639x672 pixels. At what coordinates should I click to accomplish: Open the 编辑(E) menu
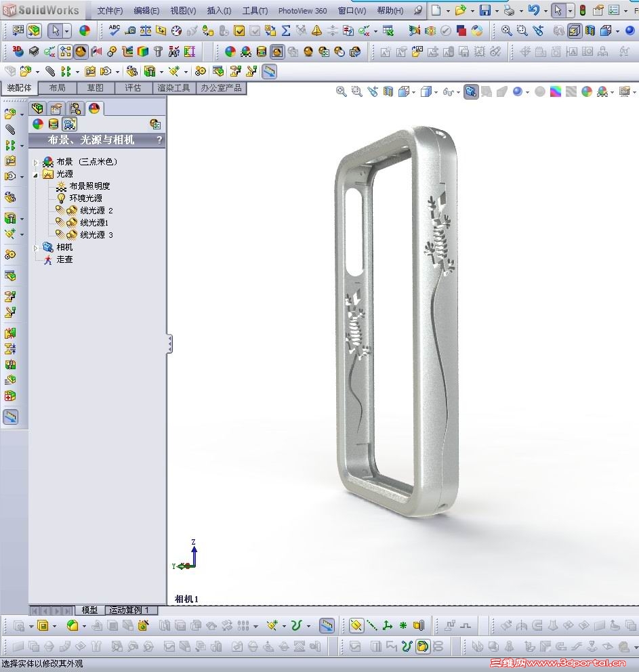(x=146, y=11)
